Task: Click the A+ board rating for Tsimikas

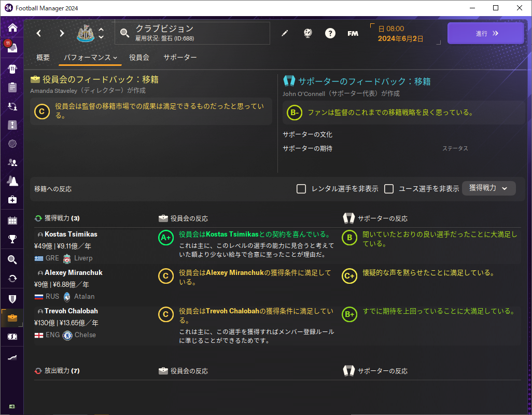Action: (166, 238)
